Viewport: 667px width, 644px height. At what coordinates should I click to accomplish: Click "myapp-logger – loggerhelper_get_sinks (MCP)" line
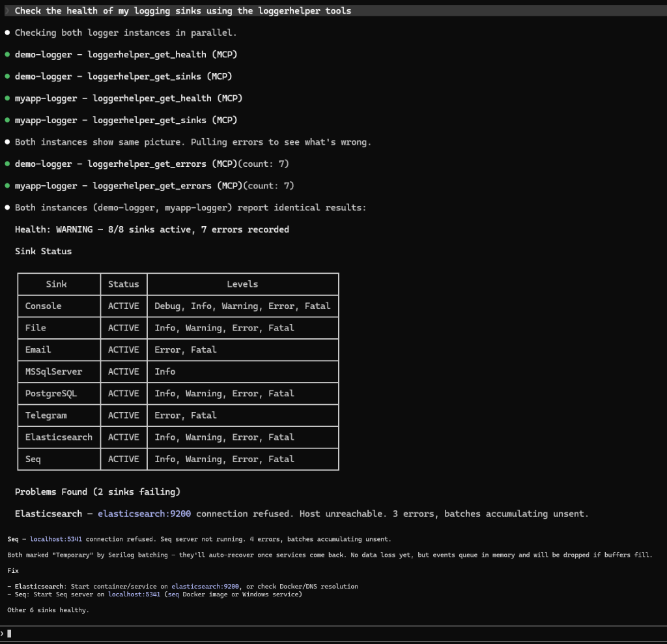point(126,121)
